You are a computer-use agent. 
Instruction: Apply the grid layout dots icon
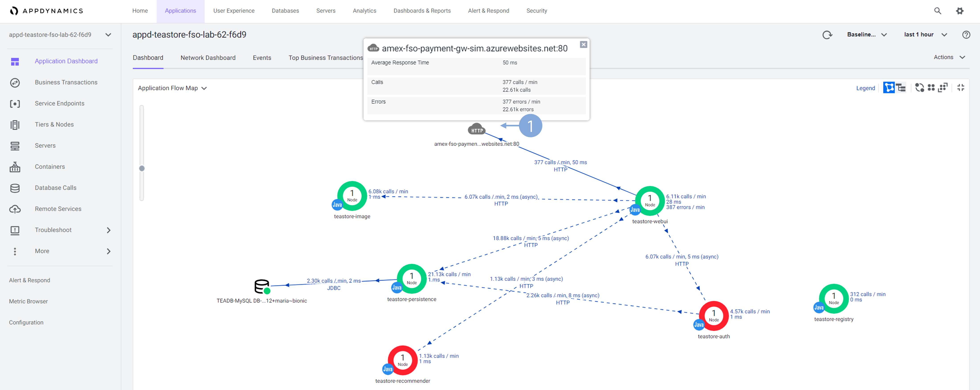pyautogui.click(x=931, y=88)
